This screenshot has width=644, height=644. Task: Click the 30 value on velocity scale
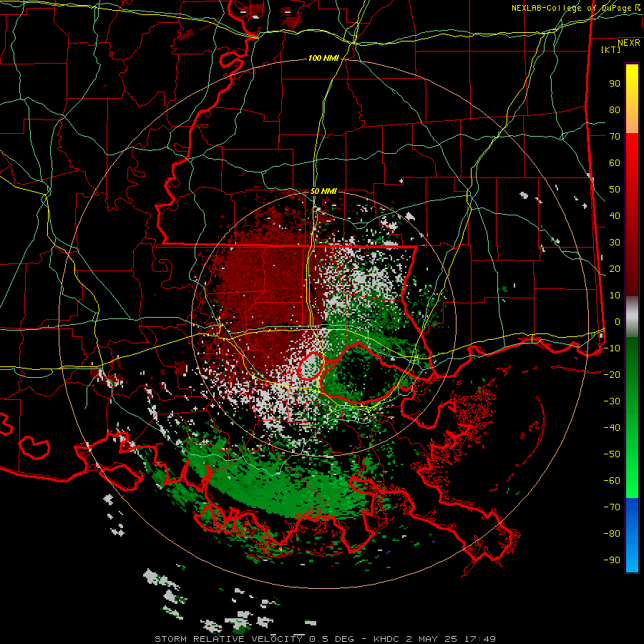pos(615,243)
